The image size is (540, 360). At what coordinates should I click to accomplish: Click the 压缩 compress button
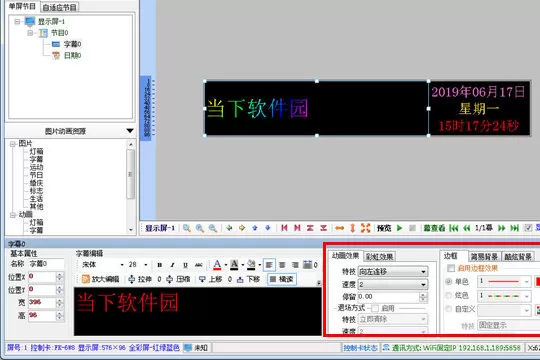point(178,279)
